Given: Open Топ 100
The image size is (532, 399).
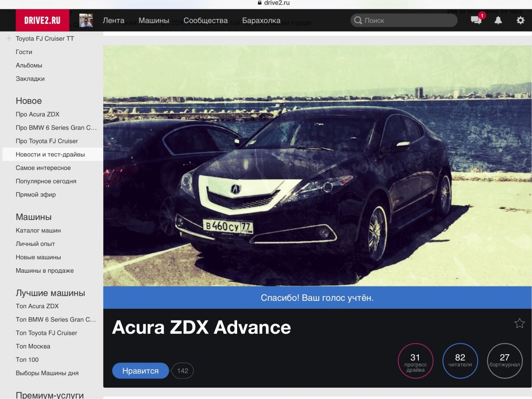Looking at the screenshot, I should pos(27,360).
